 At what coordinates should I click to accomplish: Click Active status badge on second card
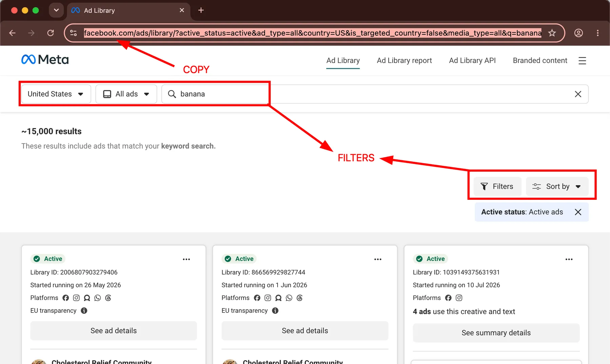click(x=239, y=259)
